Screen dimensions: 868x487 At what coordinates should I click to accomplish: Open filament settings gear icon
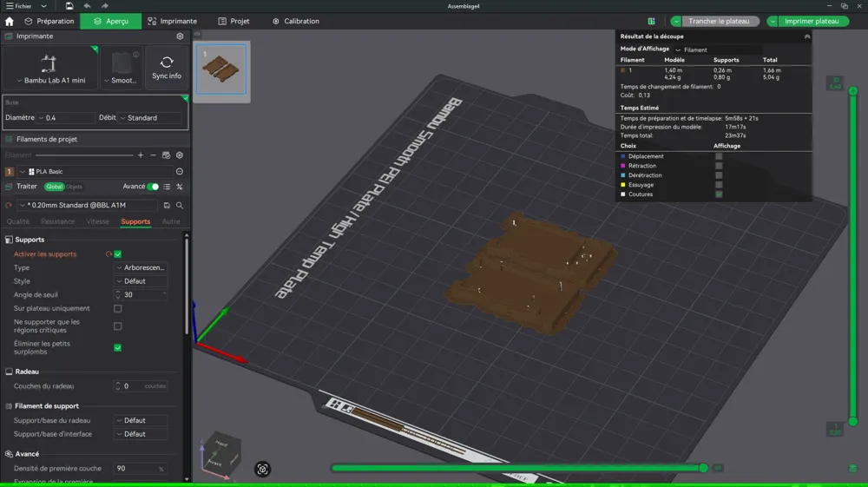[180, 155]
